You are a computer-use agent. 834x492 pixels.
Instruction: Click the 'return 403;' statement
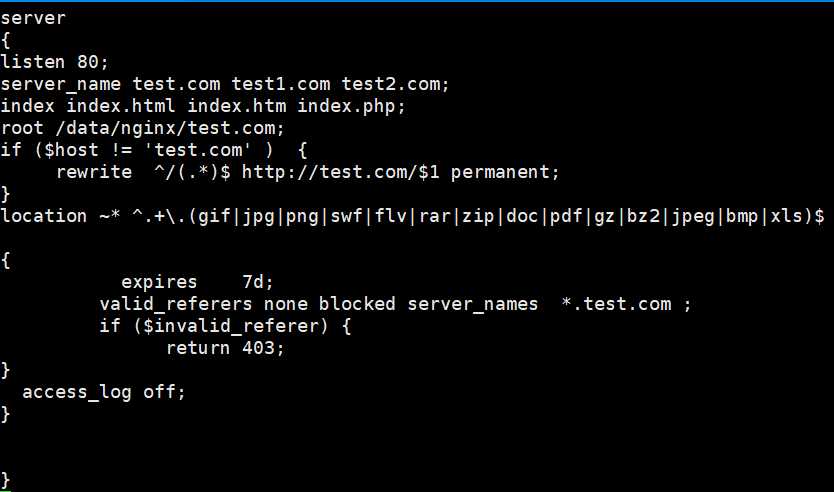225,348
